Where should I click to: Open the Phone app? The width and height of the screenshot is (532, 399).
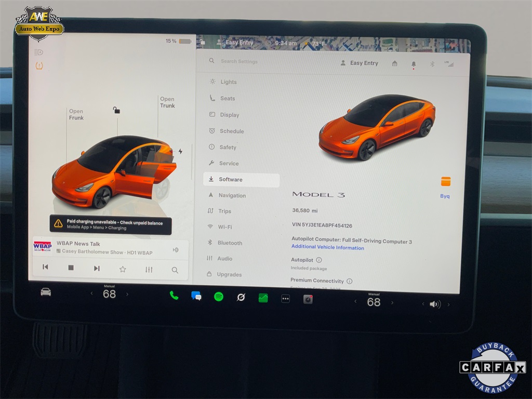(x=174, y=296)
